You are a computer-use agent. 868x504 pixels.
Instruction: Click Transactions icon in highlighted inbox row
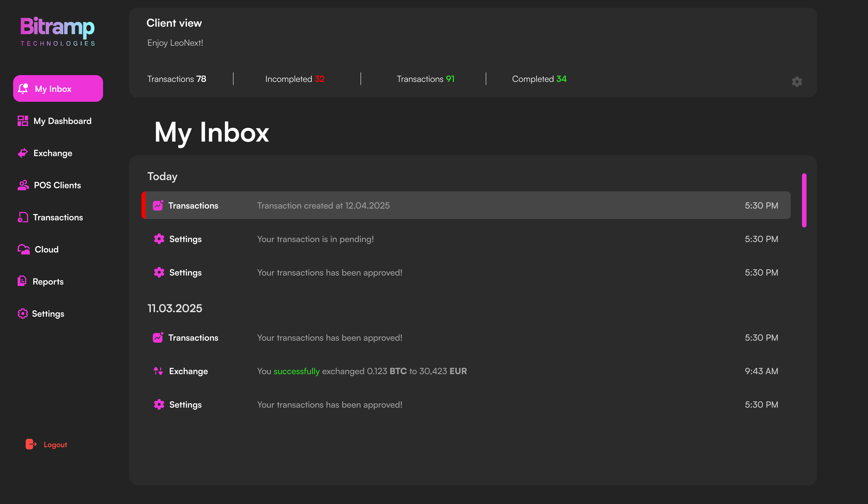coord(158,205)
